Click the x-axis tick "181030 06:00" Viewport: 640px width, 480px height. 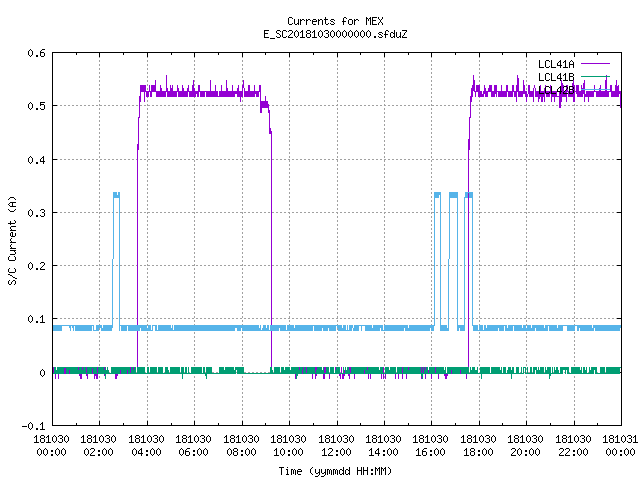[193, 446]
